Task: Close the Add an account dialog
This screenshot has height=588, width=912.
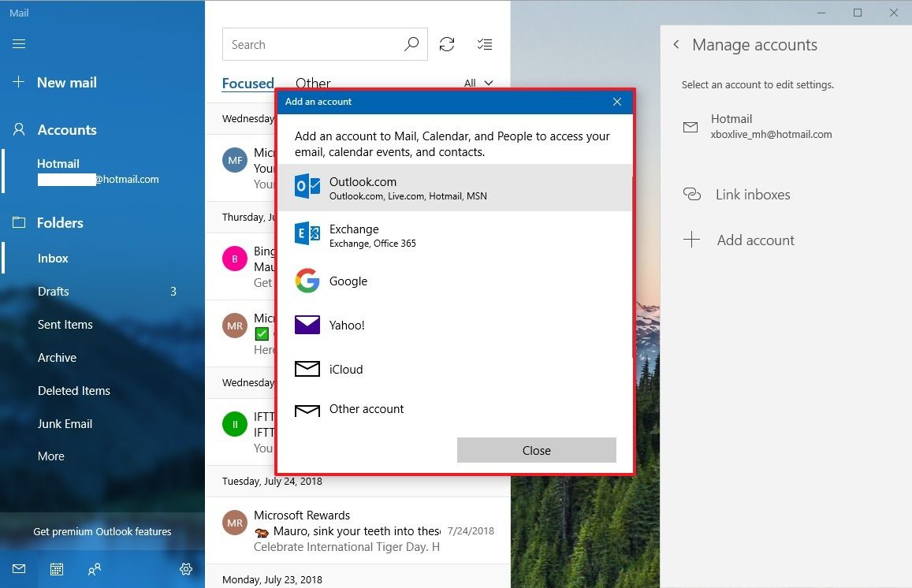Action: click(536, 450)
